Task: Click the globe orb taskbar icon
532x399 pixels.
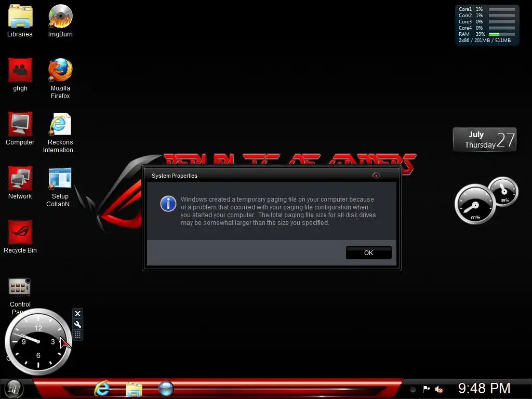Action: [x=166, y=389]
